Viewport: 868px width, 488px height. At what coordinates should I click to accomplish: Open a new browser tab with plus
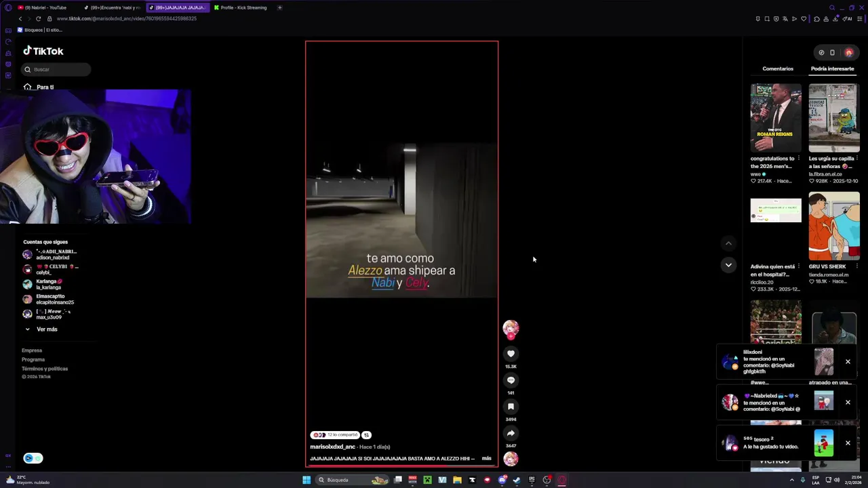[x=279, y=7]
